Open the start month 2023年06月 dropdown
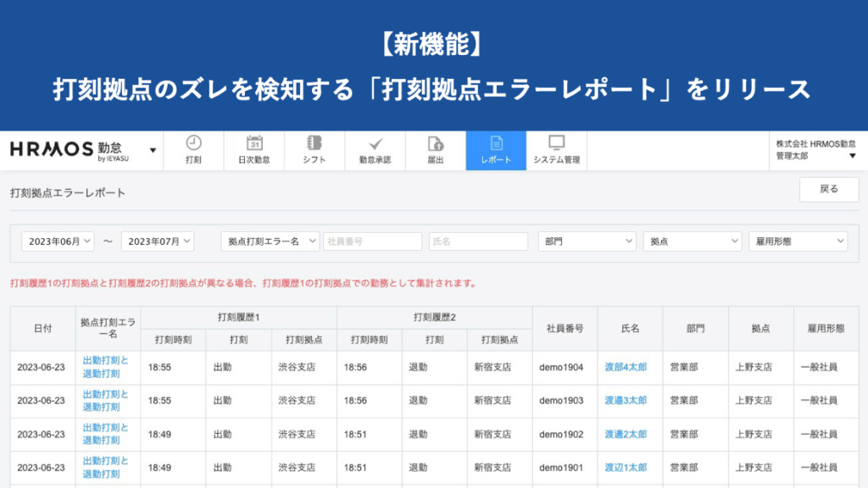 point(56,241)
